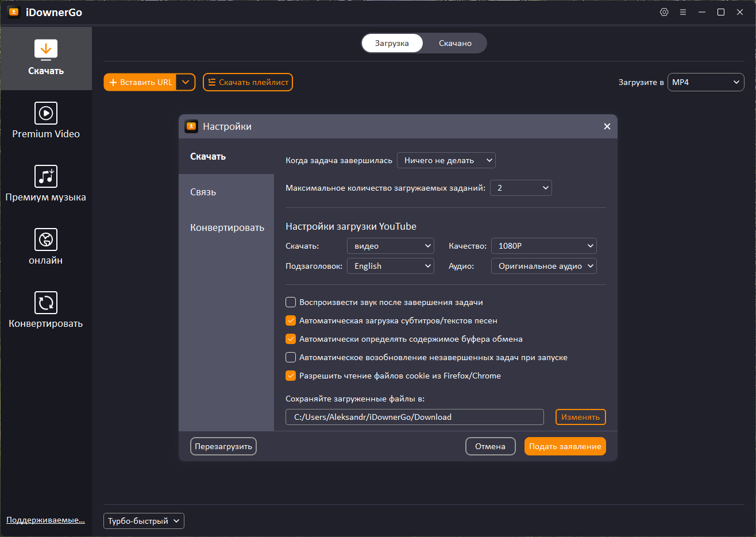Viewport: 756px width, 537px height.
Task: Click the Скачать плейлист button
Action: 248,82
